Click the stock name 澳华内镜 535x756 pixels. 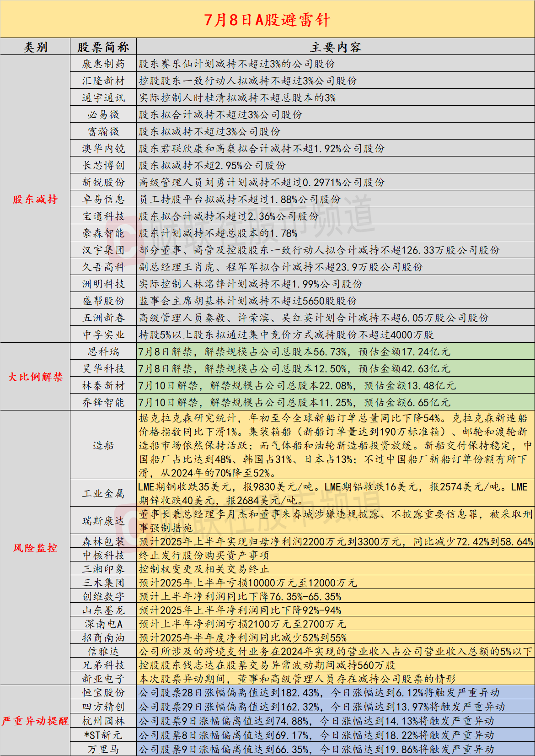103,149
